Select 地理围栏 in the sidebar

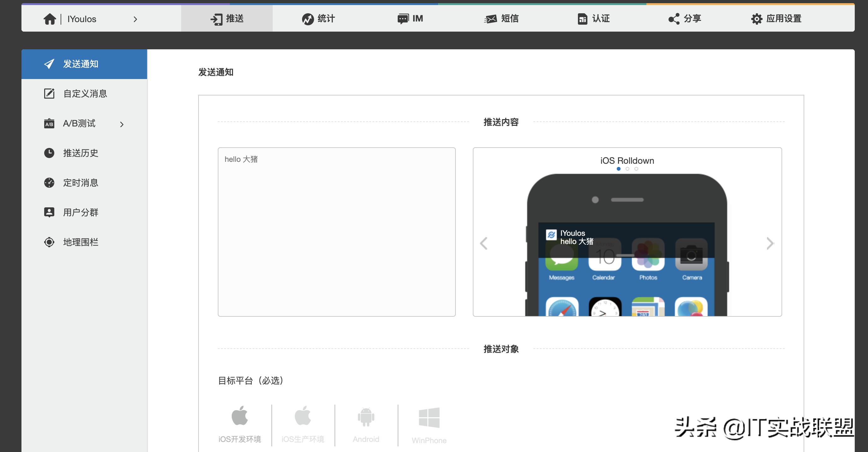coord(80,242)
